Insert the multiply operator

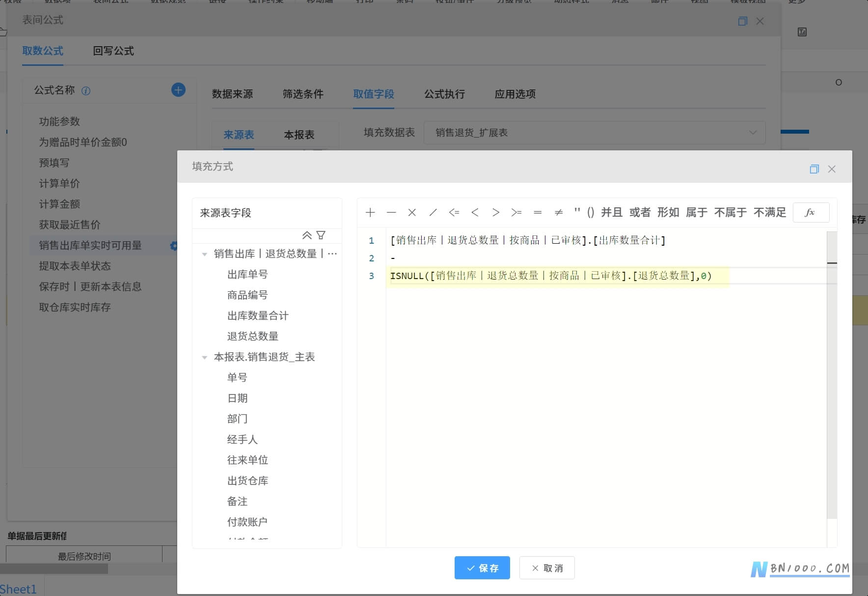(412, 212)
